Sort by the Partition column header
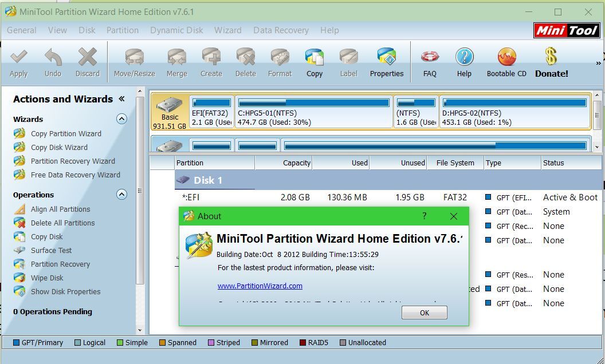605x364 pixels. click(214, 163)
